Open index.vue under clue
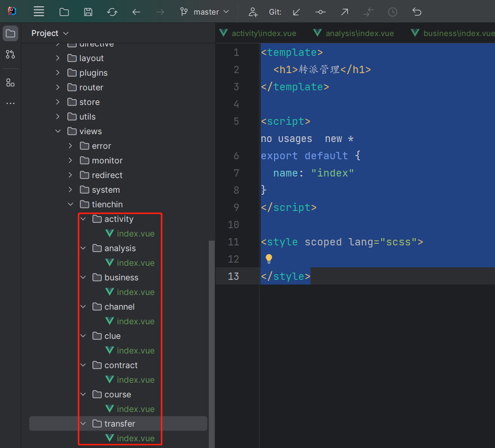This screenshot has width=495, height=448. pos(130,350)
